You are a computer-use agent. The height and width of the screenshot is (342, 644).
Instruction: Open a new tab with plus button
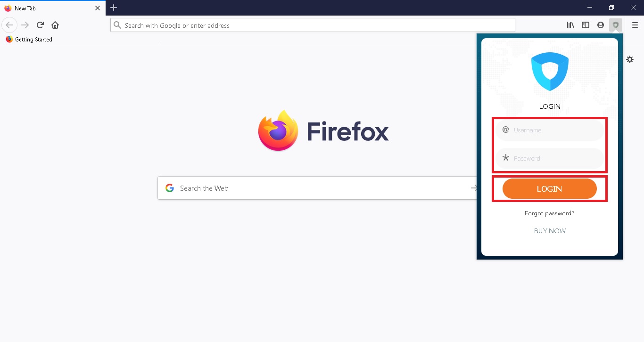[x=114, y=8]
